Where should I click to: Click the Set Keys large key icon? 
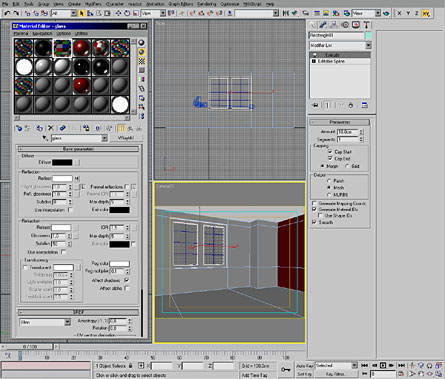click(286, 369)
